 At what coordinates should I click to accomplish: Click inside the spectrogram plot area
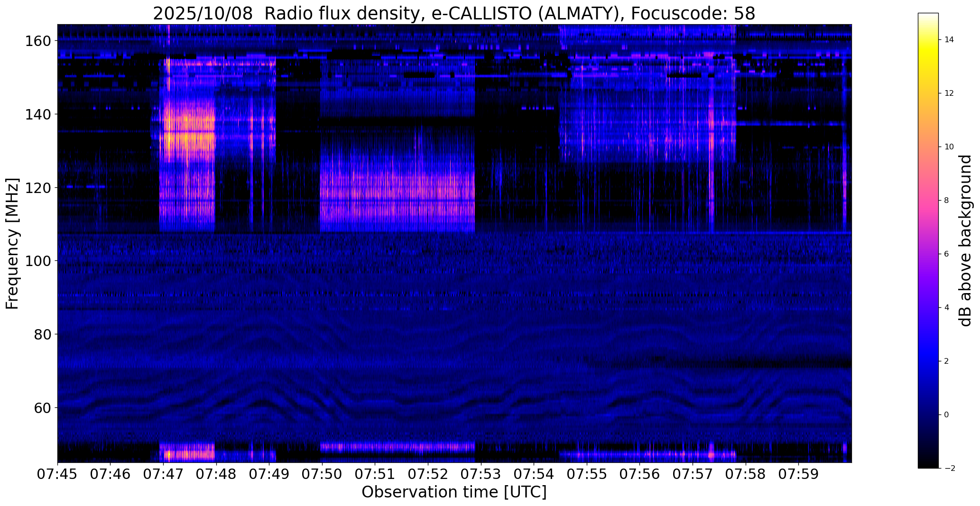click(454, 243)
